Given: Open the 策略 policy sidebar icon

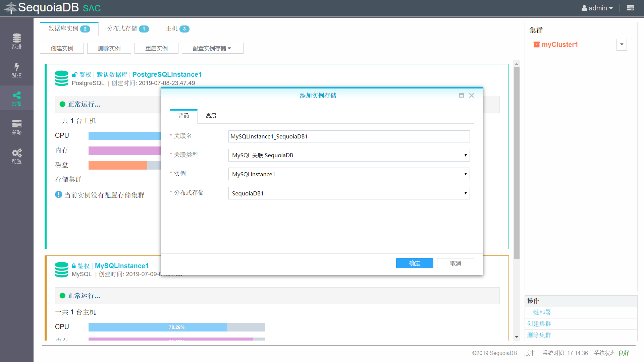Looking at the screenshot, I should pos(17,127).
